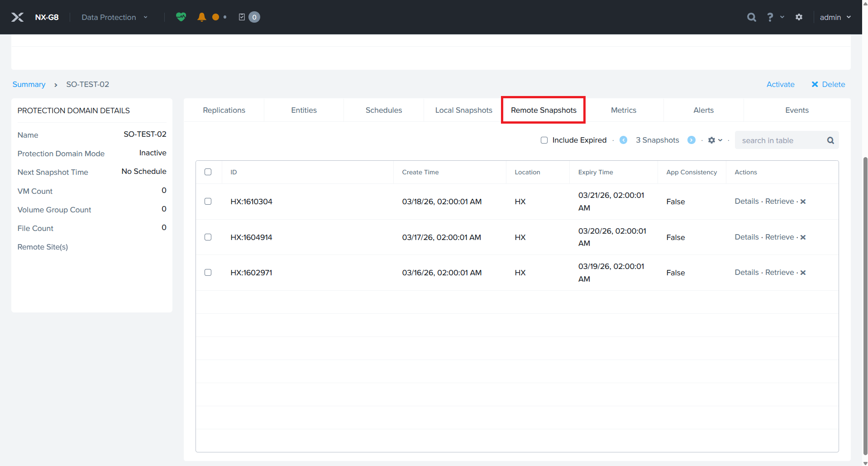Enable the Include Expired checkbox
Viewport: 868px width, 466px height.
[544, 140]
